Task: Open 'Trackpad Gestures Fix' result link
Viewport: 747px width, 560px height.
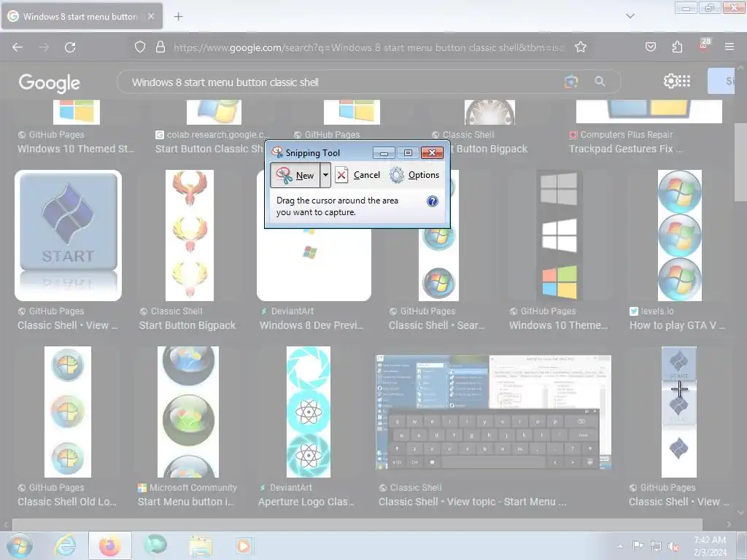Action: 626,149
